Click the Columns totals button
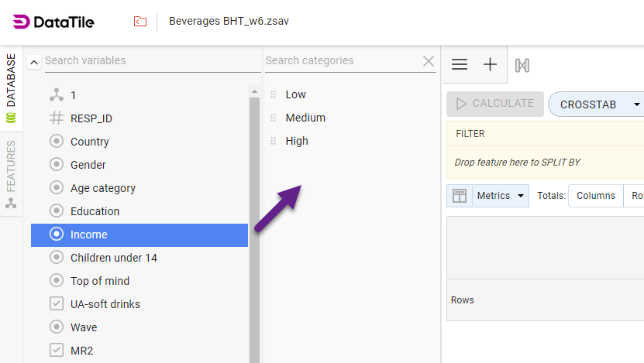Viewport: 644px width, 363px height. (x=595, y=196)
